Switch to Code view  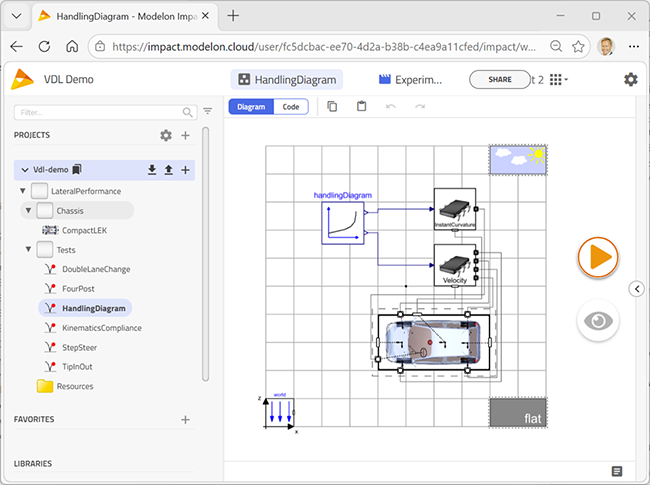pyautogui.click(x=290, y=107)
